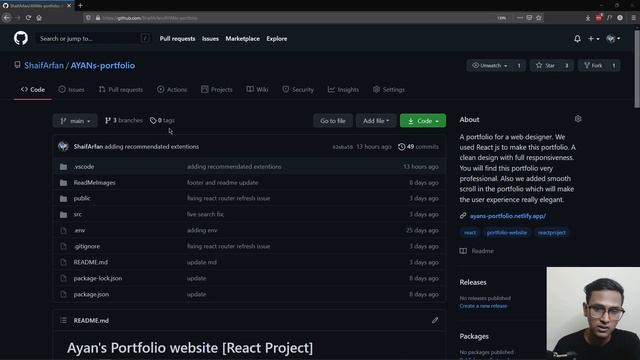
Task: Open the main branch dropdown
Action: [x=75, y=121]
